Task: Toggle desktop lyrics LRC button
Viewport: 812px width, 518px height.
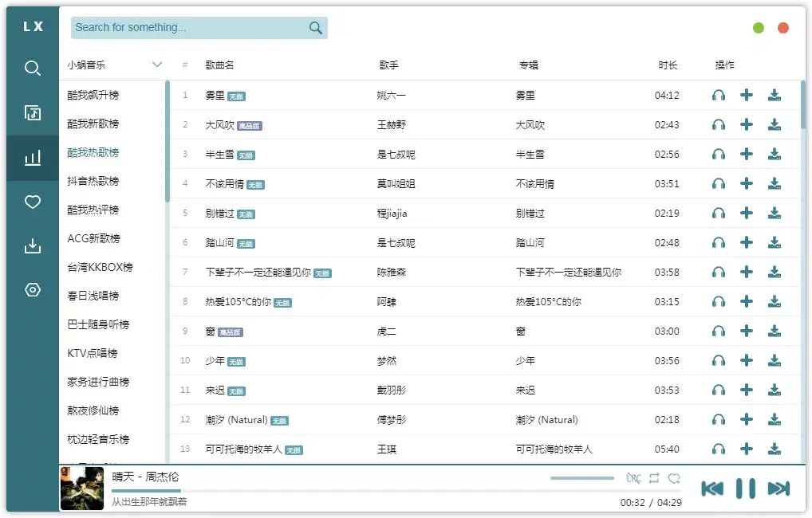Action: 633,478
